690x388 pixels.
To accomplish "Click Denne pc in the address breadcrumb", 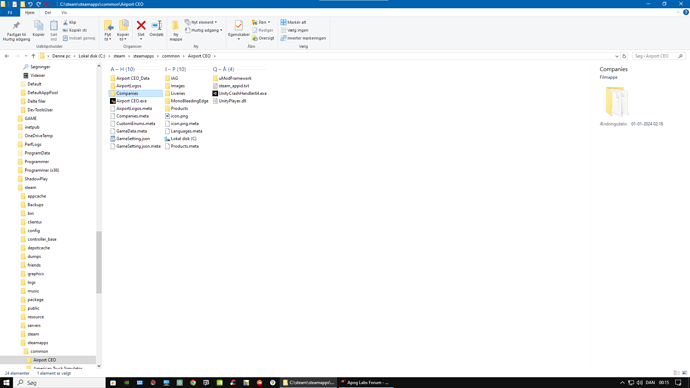I will click(x=61, y=56).
